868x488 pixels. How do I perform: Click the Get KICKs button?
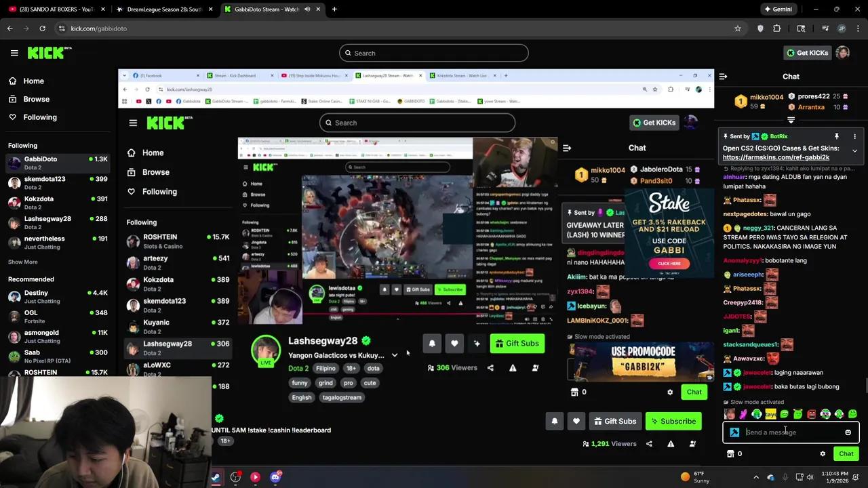(807, 53)
